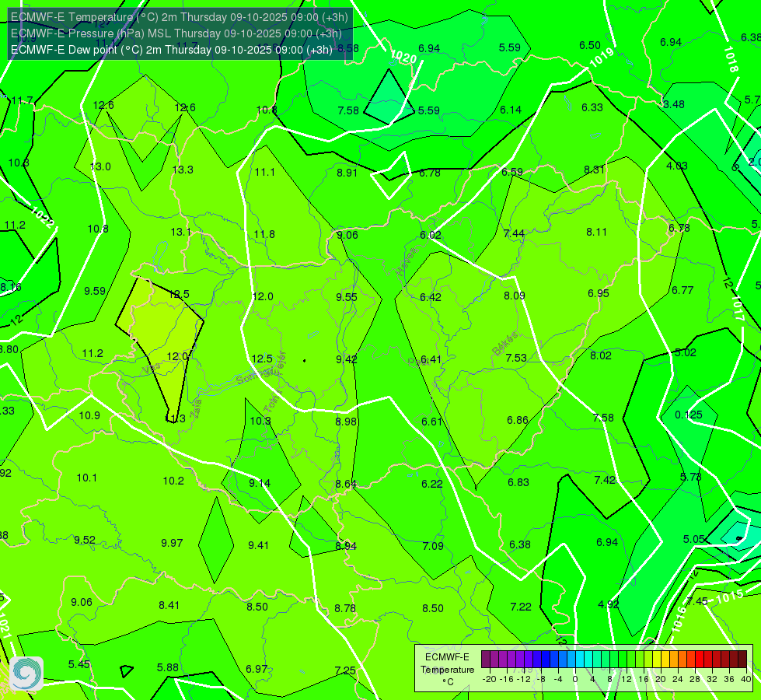
Task: Click the Békés county label
Action: (x=504, y=344)
